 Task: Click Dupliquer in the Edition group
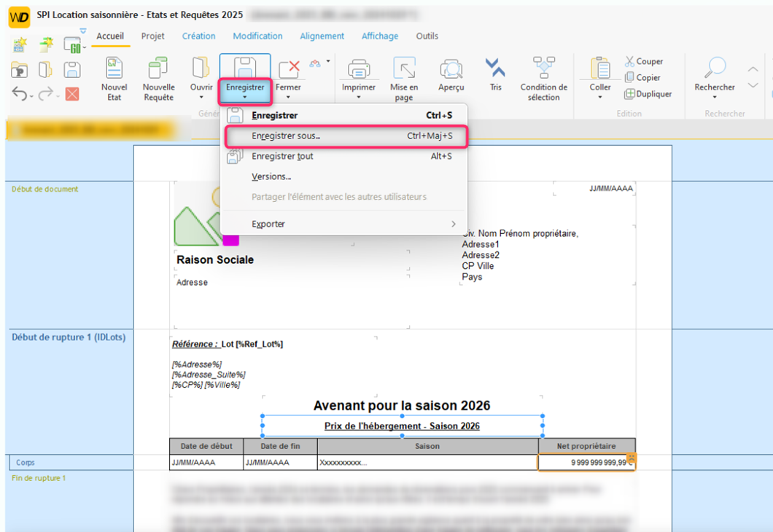[648, 93]
